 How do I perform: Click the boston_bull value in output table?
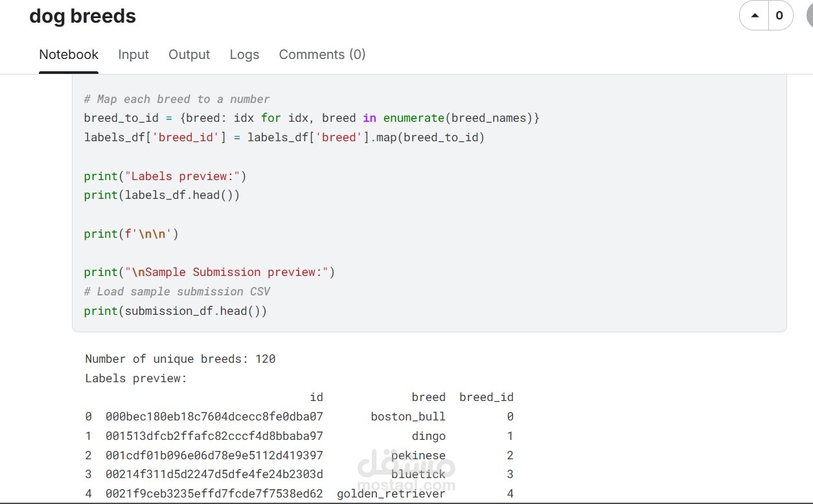click(408, 417)
